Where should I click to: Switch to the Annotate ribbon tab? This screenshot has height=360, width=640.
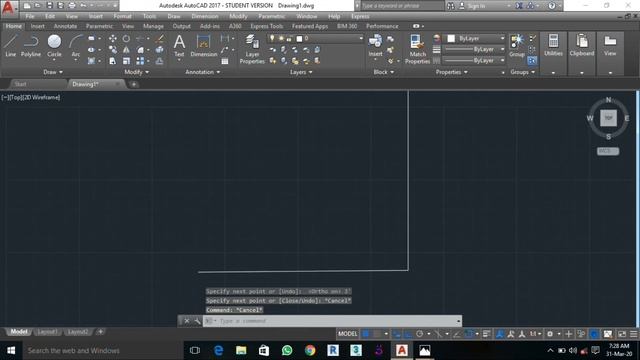[65, 26]
